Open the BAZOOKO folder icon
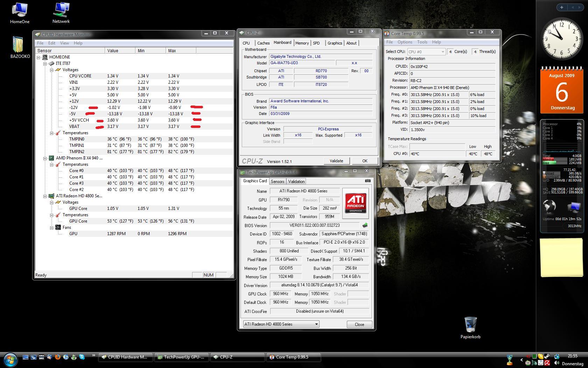 click(x=20, y=47)
